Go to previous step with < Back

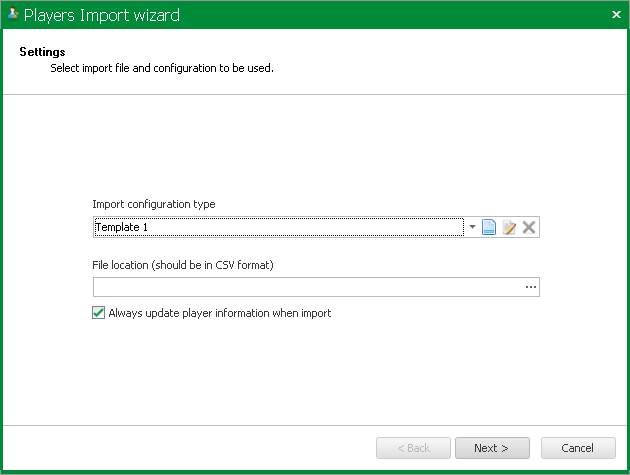point(413,448)
